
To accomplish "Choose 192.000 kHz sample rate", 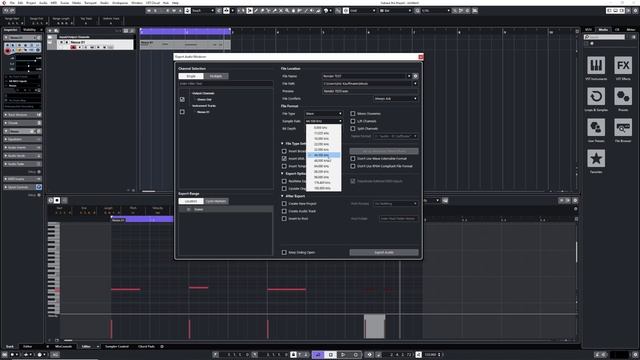I will pyautogui.click(x=323, y=188).
